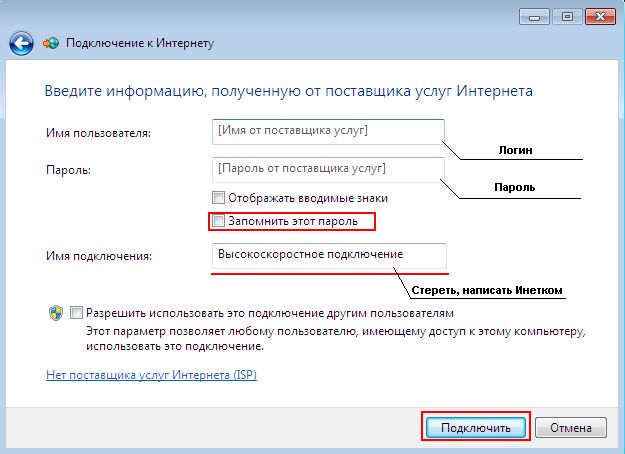The width and height of the screenshot is (625, 454).
Task: Click the Пароль: field label
Action: click(x=69, y=170)
